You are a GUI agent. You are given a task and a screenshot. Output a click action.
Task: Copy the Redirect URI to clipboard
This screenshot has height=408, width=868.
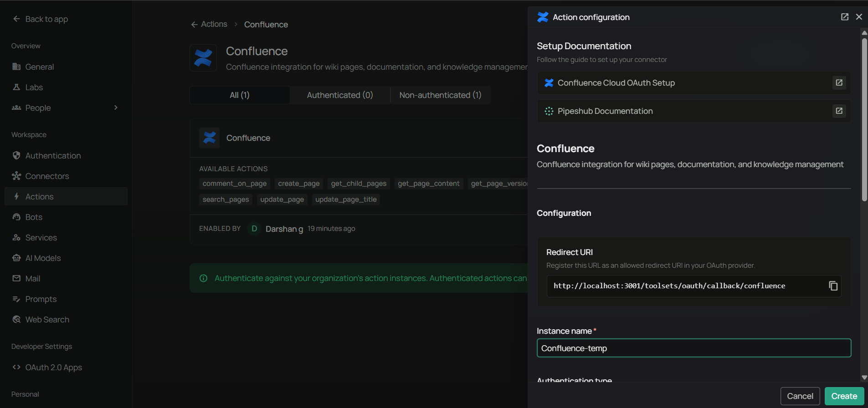pos(833,286)
